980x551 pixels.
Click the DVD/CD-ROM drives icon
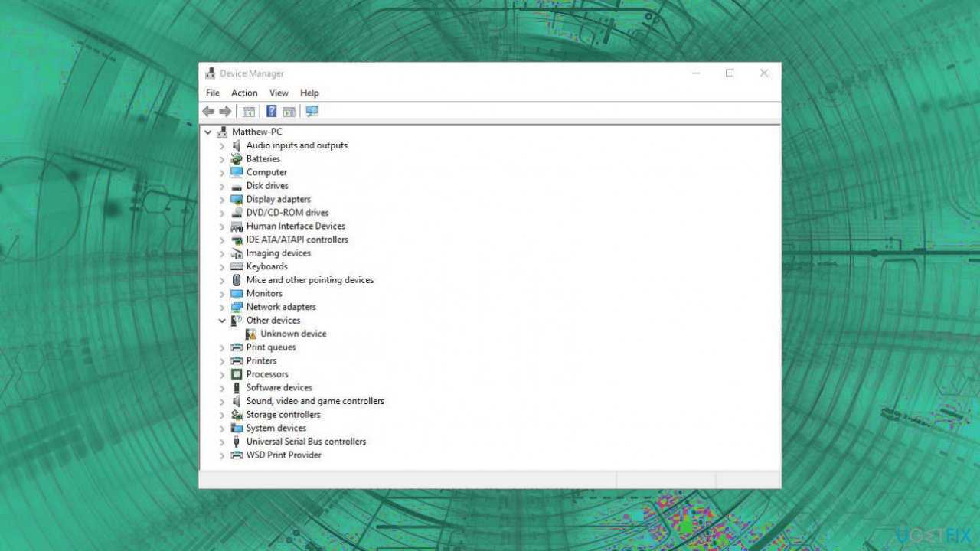tap(237, 213)
